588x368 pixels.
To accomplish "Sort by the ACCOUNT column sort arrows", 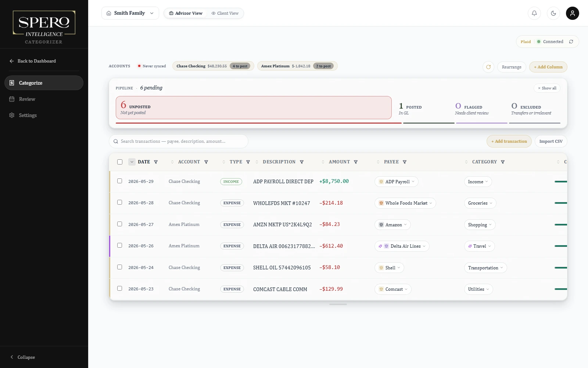I will (x=172, y=162).
